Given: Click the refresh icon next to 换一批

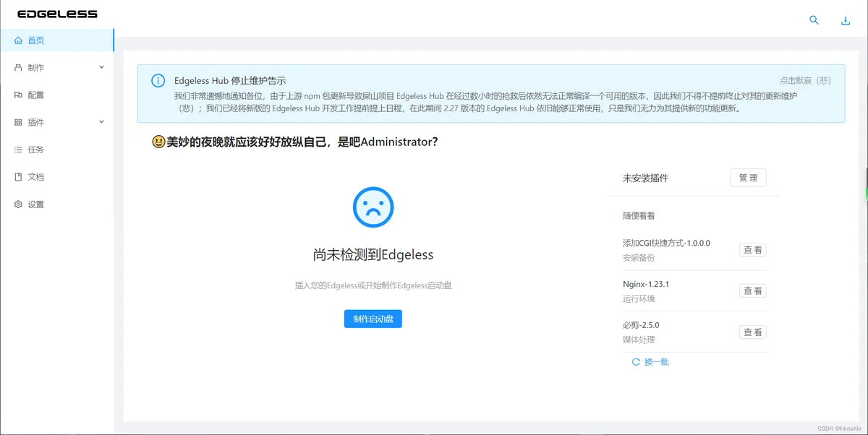Looking at the screenshot, I should point(636,362).
